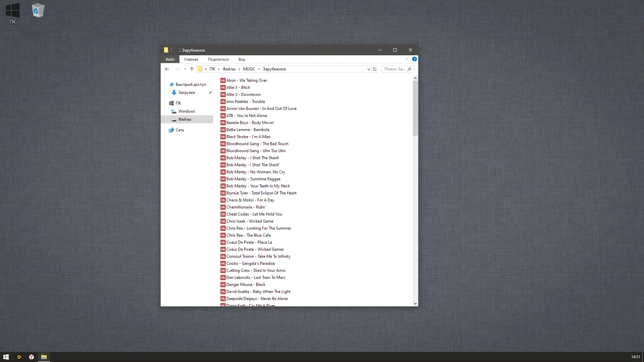Open the recent locations dropdown arrow
The image size is (644, 362).
[x=185, y=69]
